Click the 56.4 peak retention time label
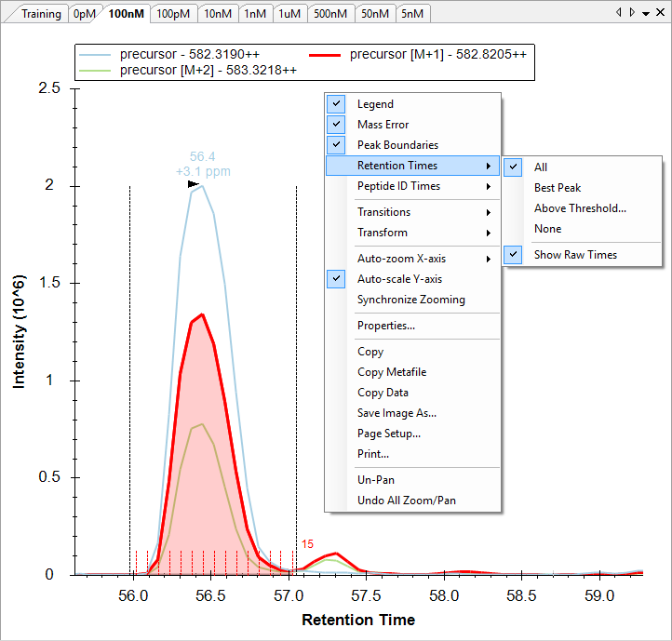Image resolution: width=672 pixels, height=641 pixels. click(x=202, y=156)
